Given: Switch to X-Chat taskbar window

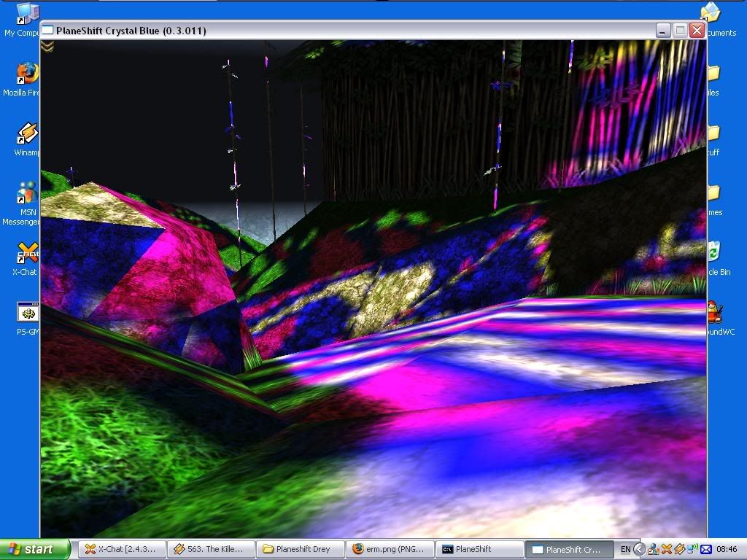Looking at the screenshot, I should [x=121, y=549].
